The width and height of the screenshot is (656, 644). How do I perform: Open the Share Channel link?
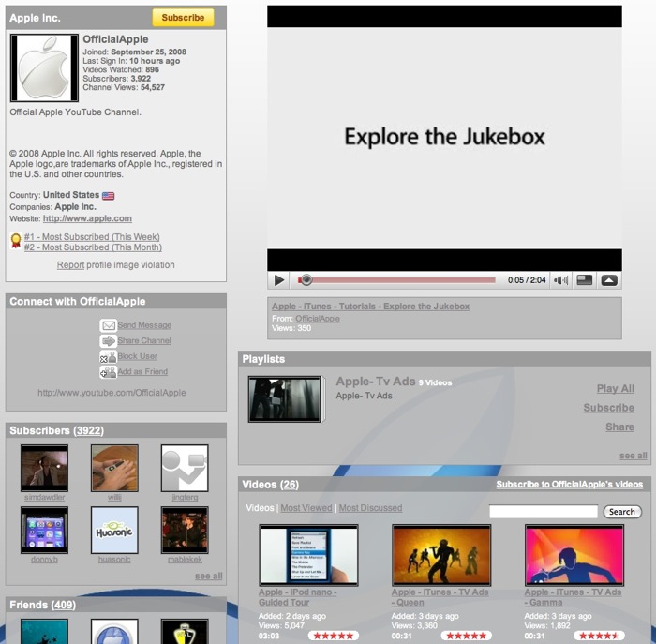coord(144,340)
